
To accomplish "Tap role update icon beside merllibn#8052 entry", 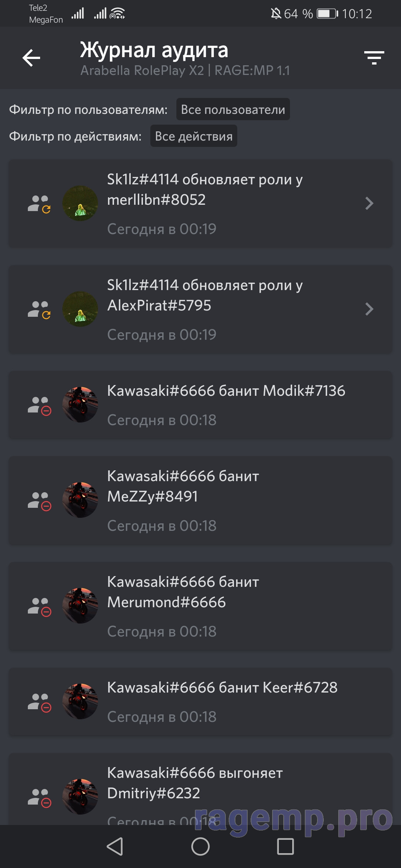I will click(x=39, y=204).
